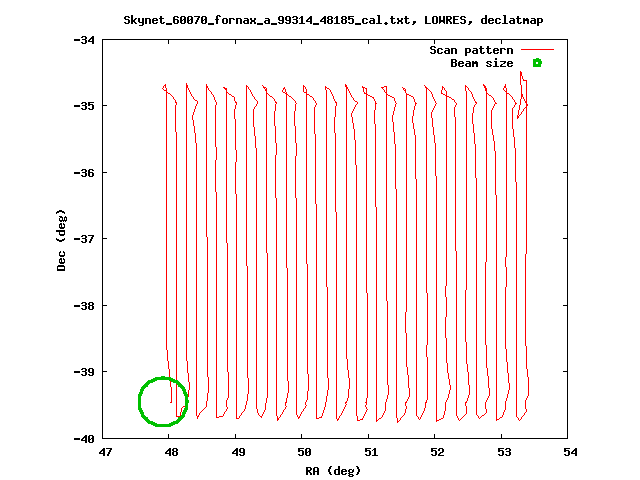Click the 'Scan pattern' legend label

click(x=471, y=50)
